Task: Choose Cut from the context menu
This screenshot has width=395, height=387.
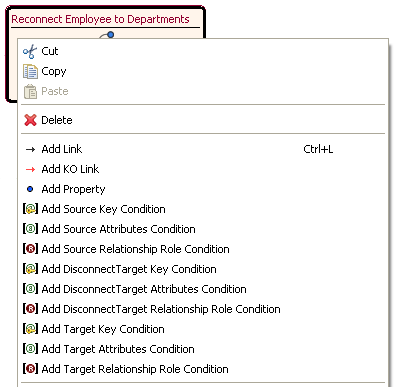Action: tap(203, 51)
